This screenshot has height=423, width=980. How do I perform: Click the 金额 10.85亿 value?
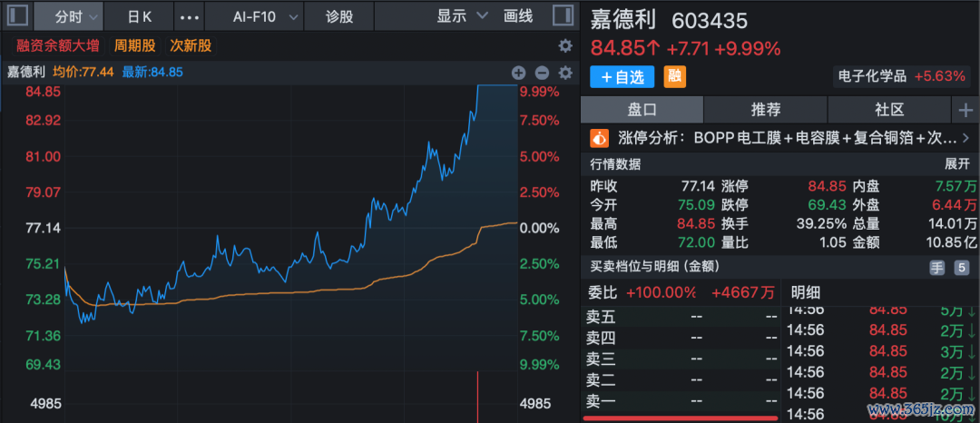pos(951,242)
